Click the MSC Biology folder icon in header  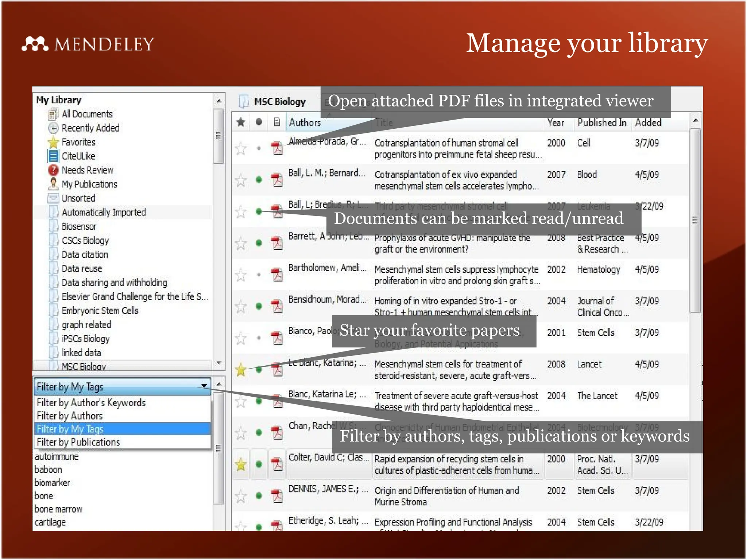pyautogui.click(x=243, y=101)
